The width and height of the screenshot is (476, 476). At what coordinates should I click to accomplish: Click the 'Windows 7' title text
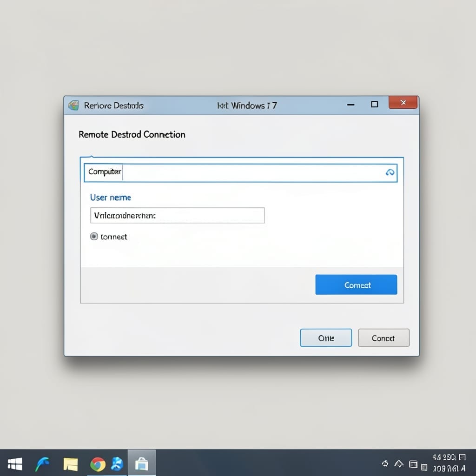[x=254, y=106]
